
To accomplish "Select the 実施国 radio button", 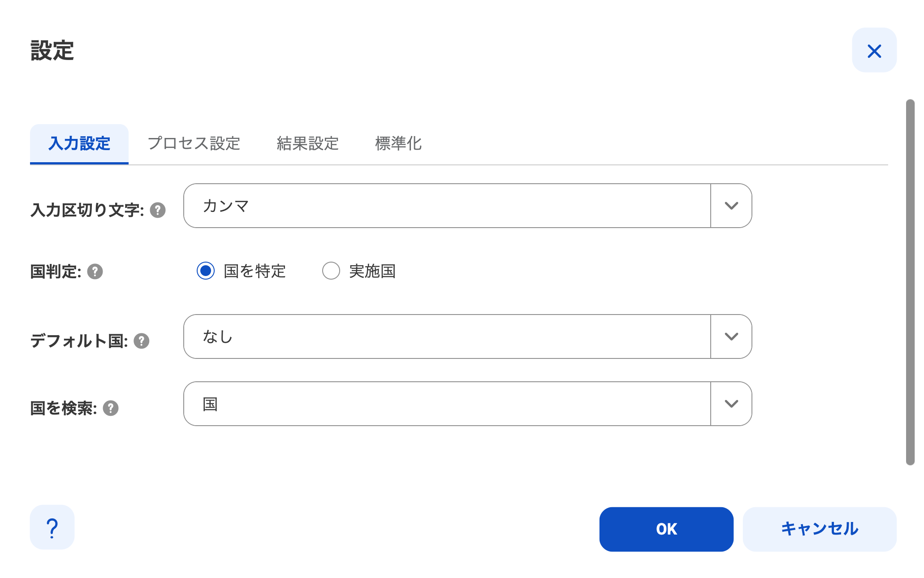I will (331, 271).
